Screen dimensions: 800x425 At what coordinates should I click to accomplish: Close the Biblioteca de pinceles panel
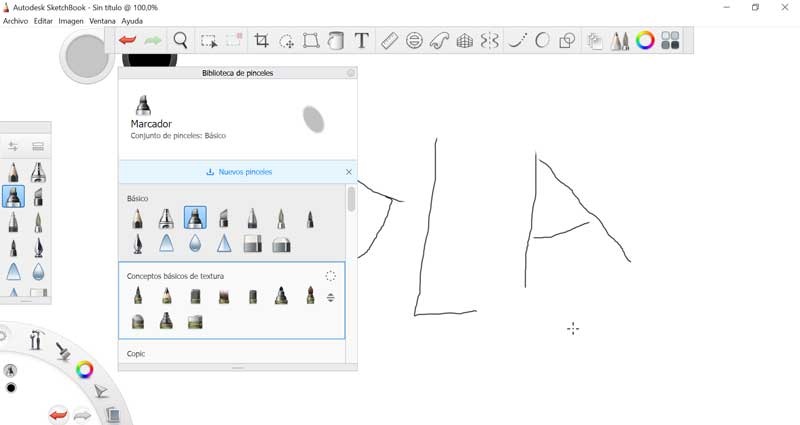351,73
